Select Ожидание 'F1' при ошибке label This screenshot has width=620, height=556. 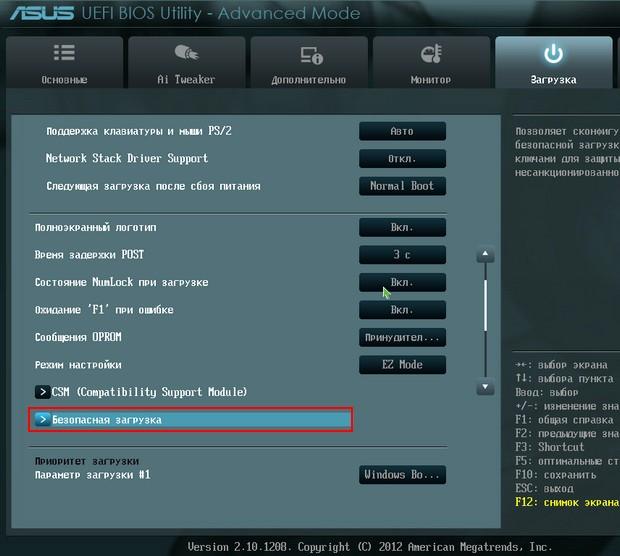pos(104,310)
